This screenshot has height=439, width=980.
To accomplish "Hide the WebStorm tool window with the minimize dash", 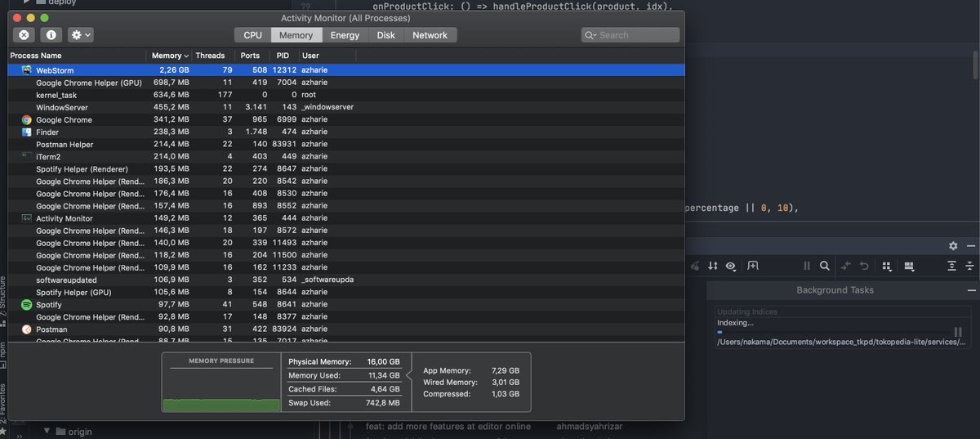I will point(970,245).
